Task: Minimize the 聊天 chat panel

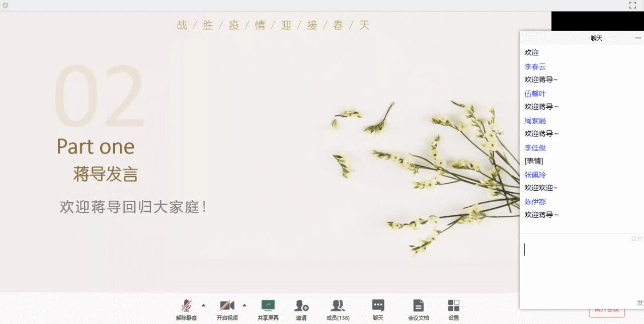Action: point(638,38)
